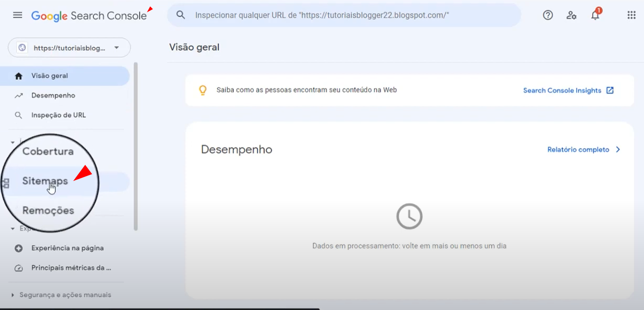The height and width of the screenshot is (310, 644).
Task: Click the external link icon beside Search Console Insights
Action: (x=610, y=90)
